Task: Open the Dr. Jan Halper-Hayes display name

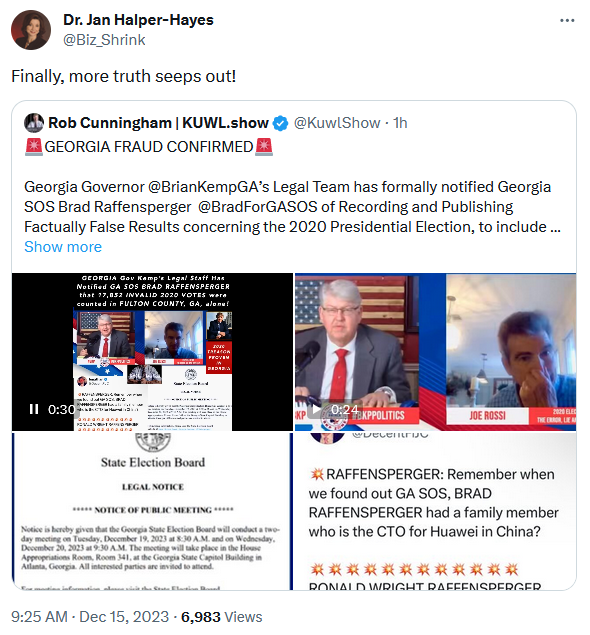Action: [x=138, y=20]
